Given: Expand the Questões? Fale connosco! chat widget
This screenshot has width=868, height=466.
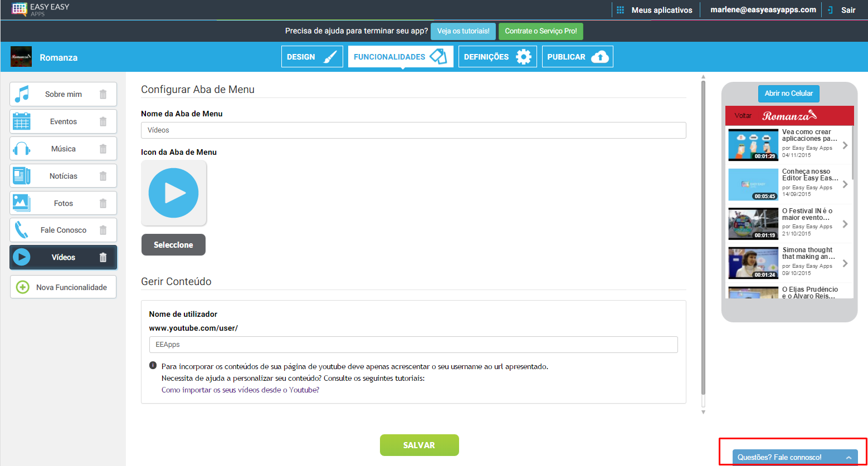Looking at the screenshot, I should coord(794,457).
